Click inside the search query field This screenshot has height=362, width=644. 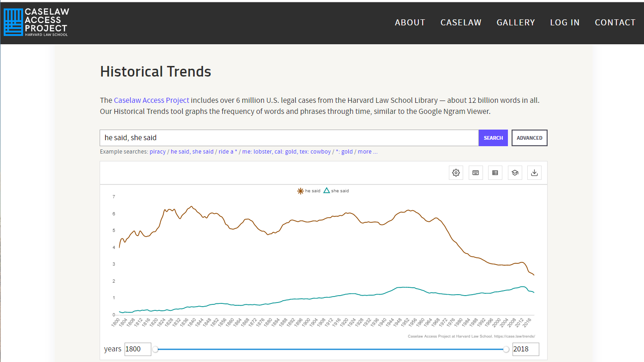click(277, 137)
